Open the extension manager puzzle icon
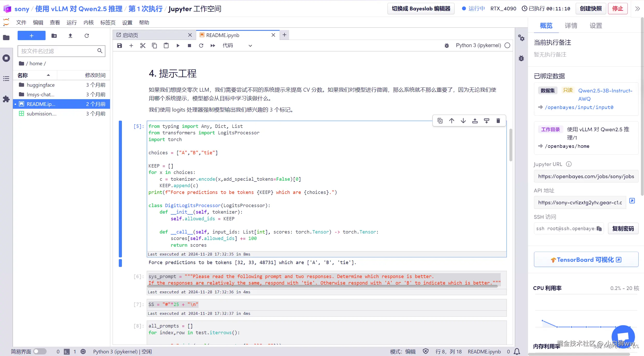The height and width of the screenshot is (356, 644). click(6, 99)
